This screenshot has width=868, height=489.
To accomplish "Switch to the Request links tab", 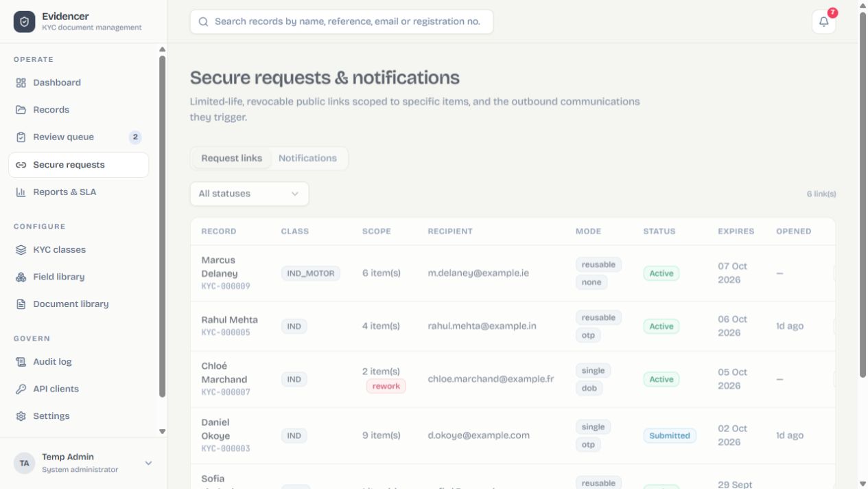I will [x=232, y=158].
